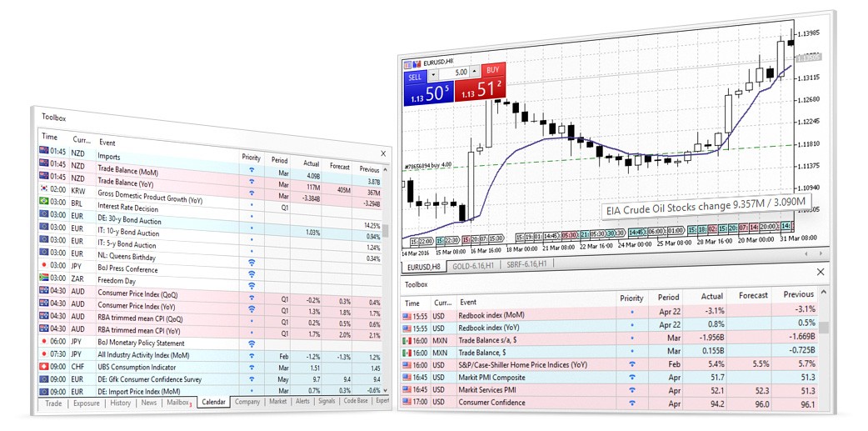Open the Mailbox tab
This screenshot has height=431, width=868.
tap(176, 403)
